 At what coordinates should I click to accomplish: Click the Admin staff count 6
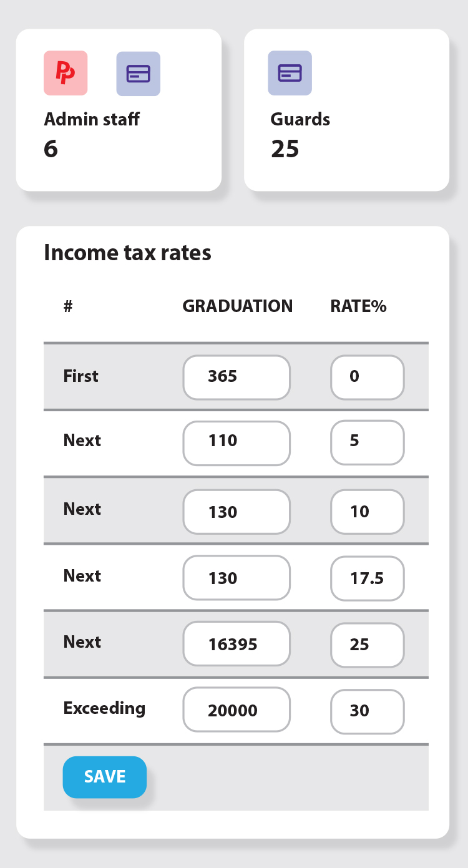click(x=51, y=149)
